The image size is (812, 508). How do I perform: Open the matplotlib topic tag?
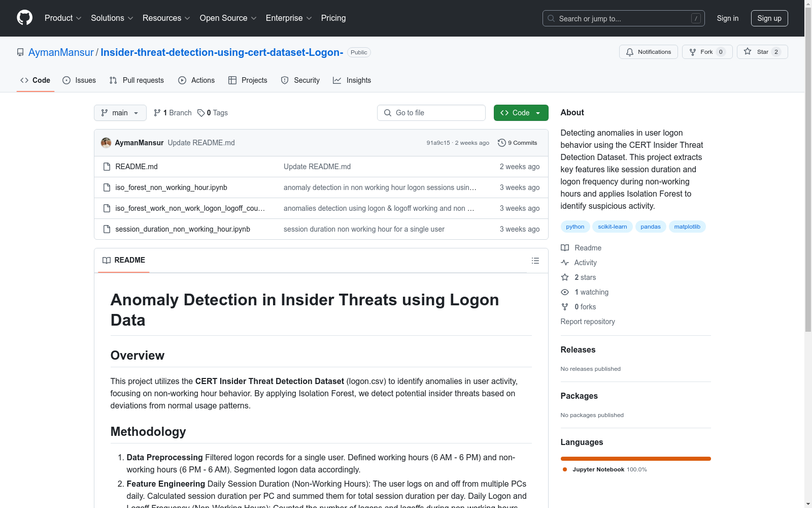(x=687, y=227)
